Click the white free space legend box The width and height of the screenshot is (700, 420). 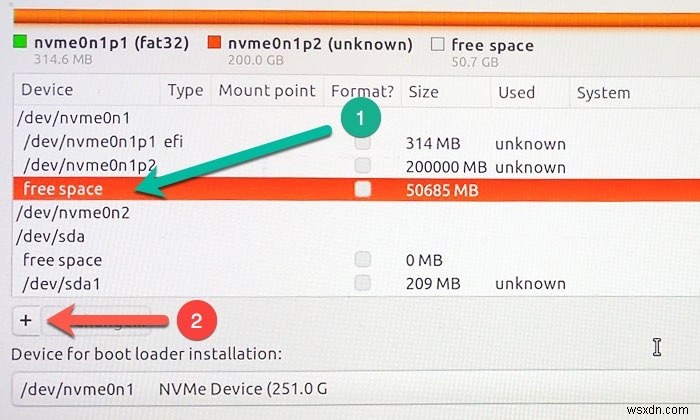pos(437,44)
